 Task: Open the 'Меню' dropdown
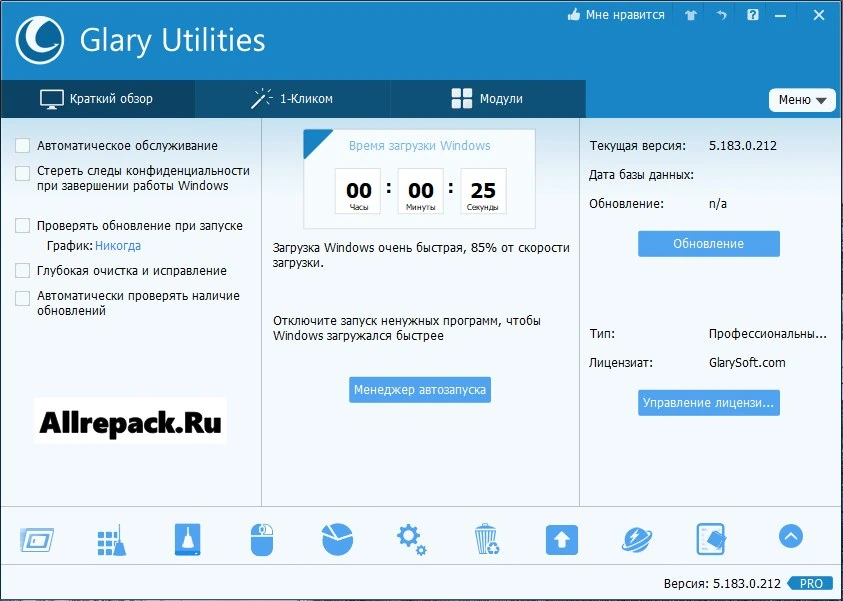[802, 100]
